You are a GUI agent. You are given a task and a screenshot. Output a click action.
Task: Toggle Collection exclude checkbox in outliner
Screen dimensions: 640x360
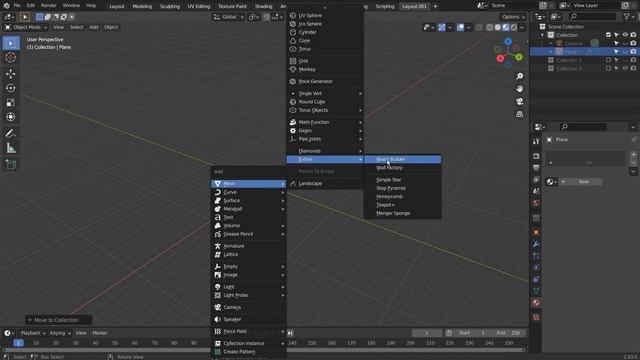pos(608,35)
